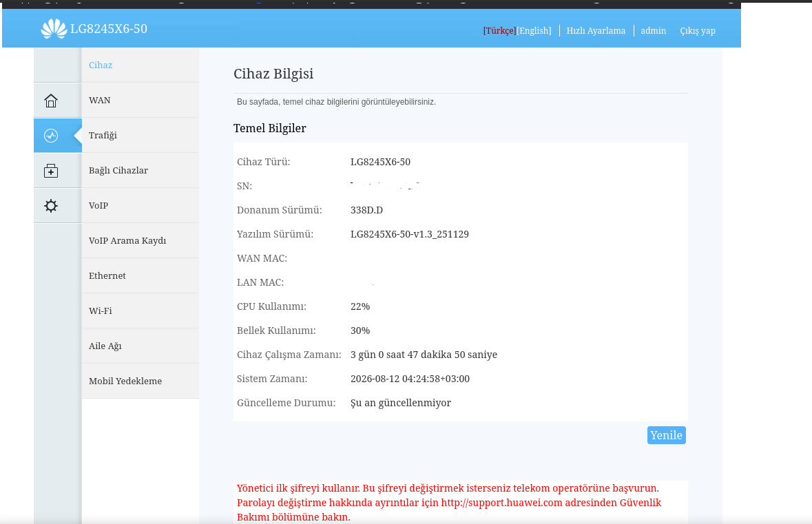Image resolution: width=812 pixels, height=524 pixels.
Task: Click the LAN MAC label
Action: (260, 283)
